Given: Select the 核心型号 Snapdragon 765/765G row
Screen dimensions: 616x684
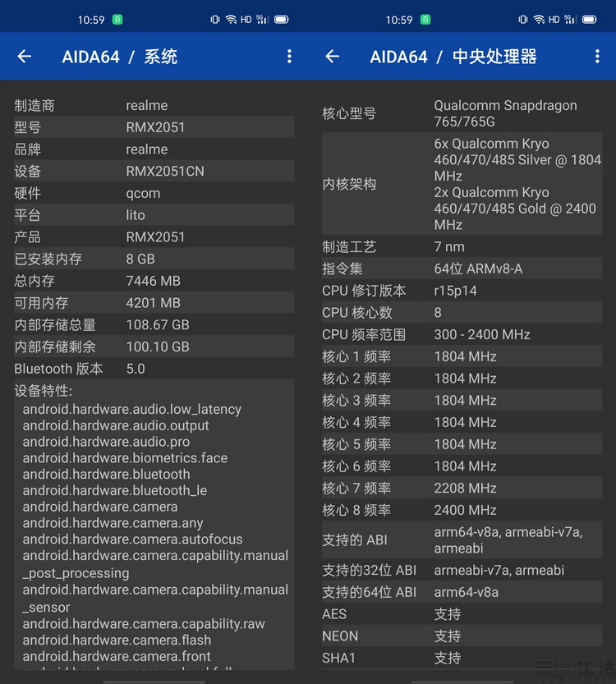Looking at the screenshot, I should point(462,113).
